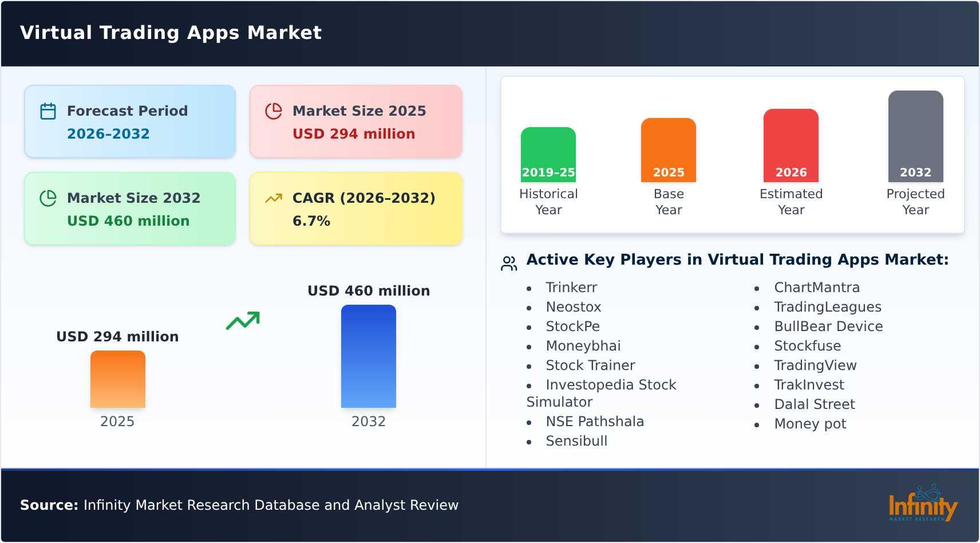Click the green pie icon for Market Size 2032
This screenshot has width=980, height=543.
[x=48, y=198]
